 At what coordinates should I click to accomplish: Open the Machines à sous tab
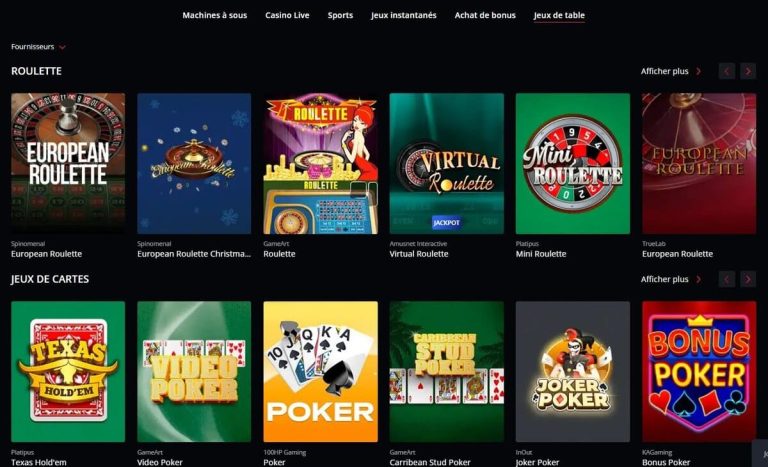[215, 15]
